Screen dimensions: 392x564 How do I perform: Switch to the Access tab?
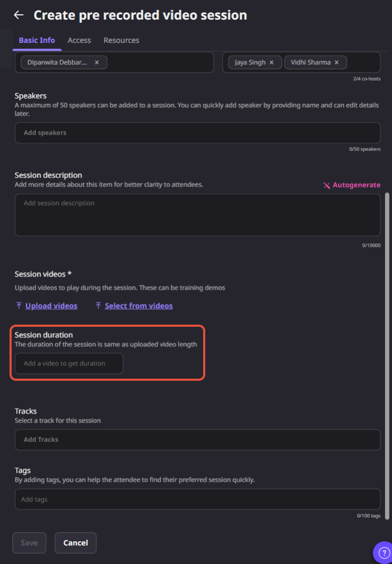click(79, 40)
